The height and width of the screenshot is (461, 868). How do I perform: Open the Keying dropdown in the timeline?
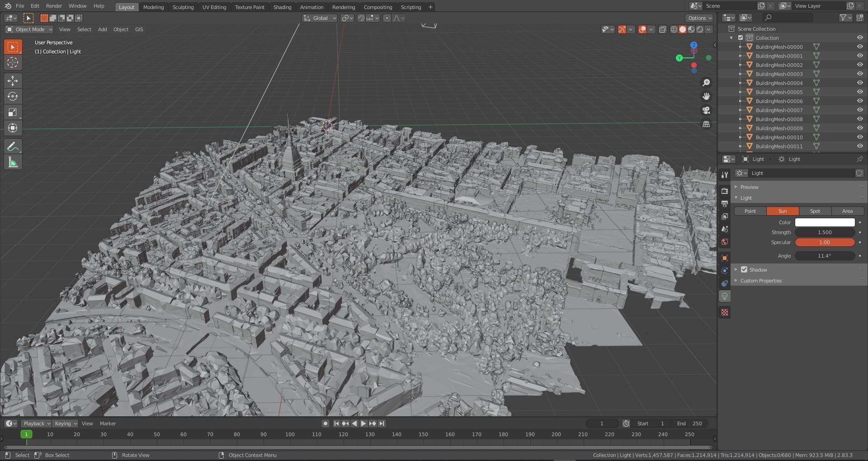[x=65, y=423]
